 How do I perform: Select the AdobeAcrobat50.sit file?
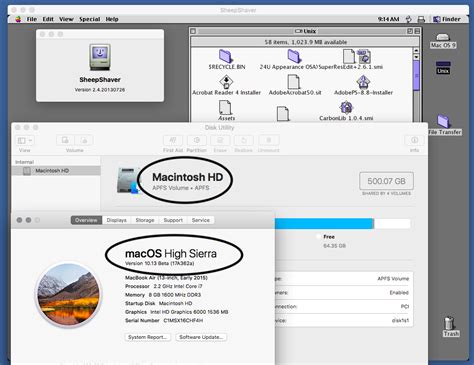[x=295, y=85]
